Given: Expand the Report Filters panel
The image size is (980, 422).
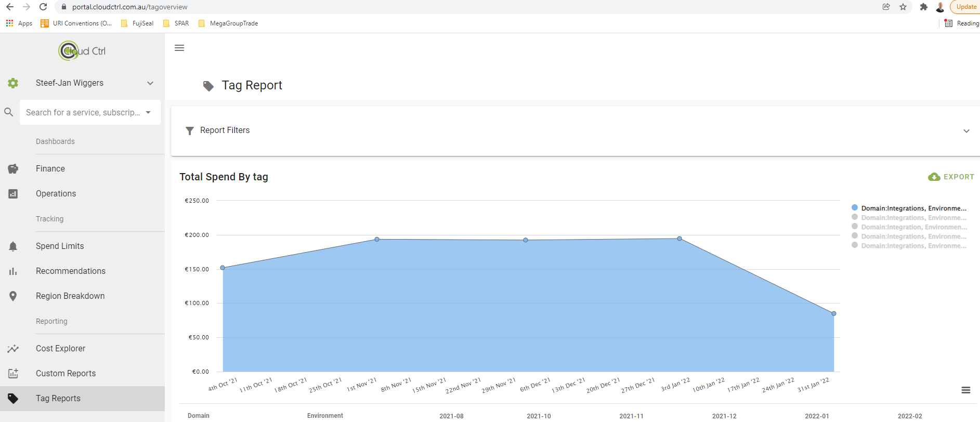Looking at the screenshot, I should (x=966, y=131).
